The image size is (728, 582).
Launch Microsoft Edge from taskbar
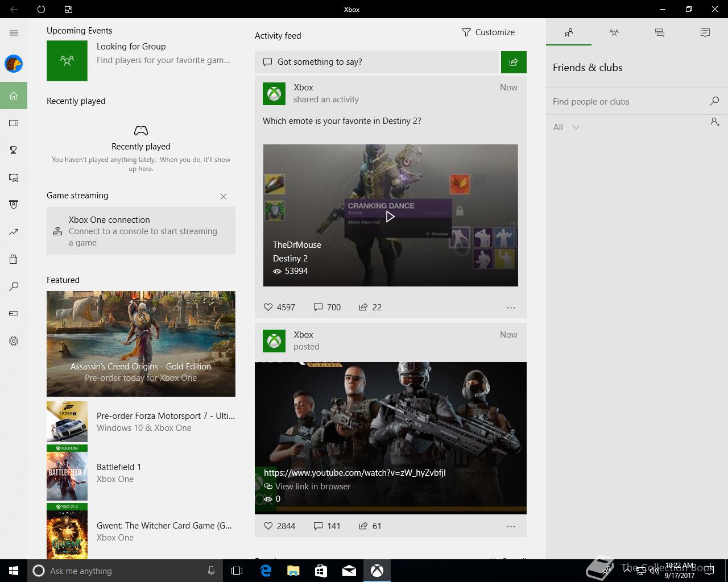tap(266, 571)
